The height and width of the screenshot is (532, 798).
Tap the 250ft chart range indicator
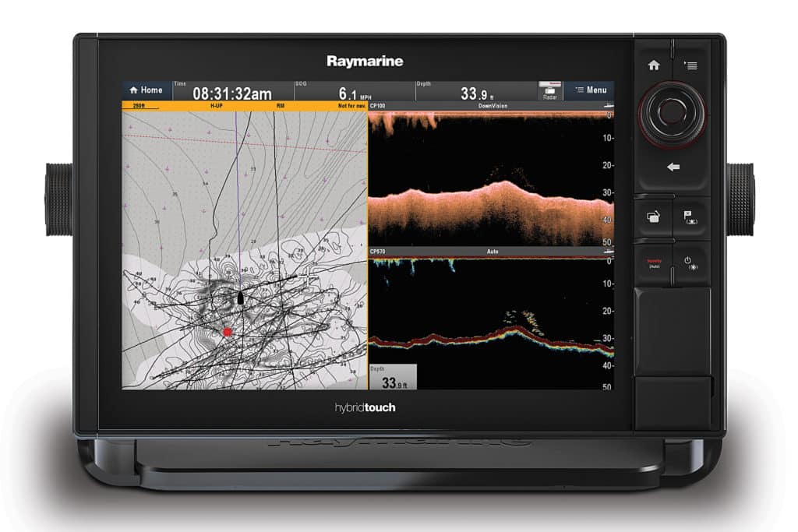(x=139, y=106)
